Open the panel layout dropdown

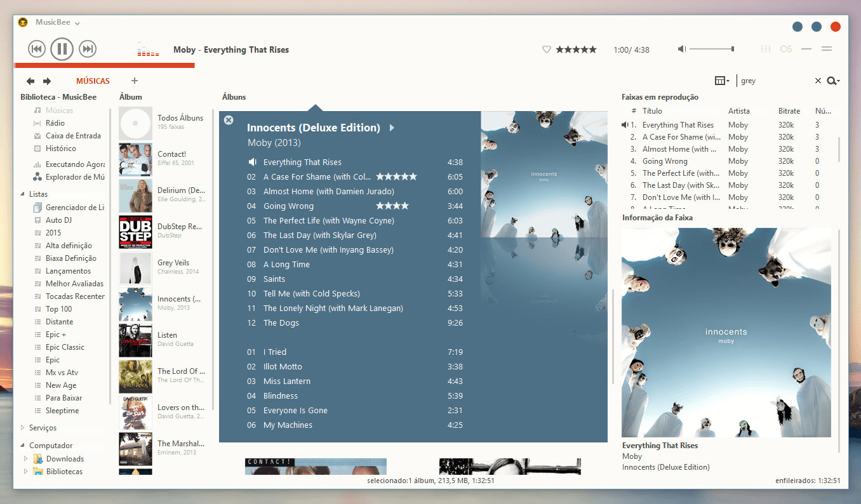721,81
